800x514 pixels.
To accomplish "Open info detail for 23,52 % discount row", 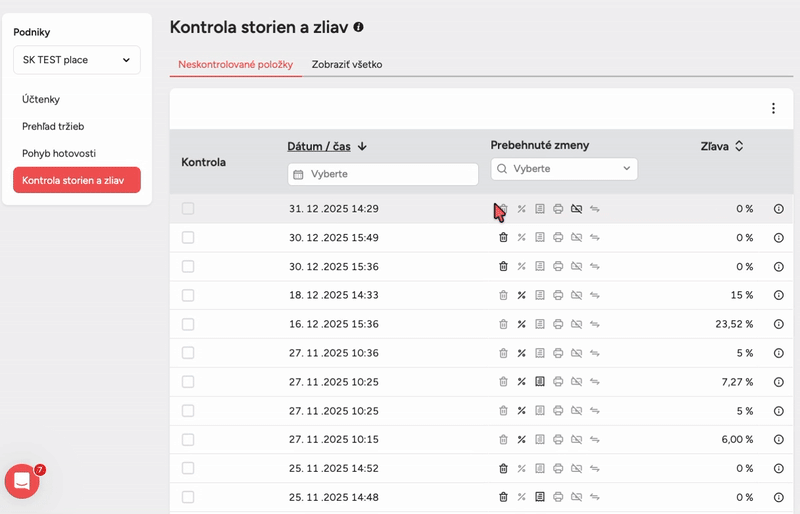I will [x=779, y=325].
